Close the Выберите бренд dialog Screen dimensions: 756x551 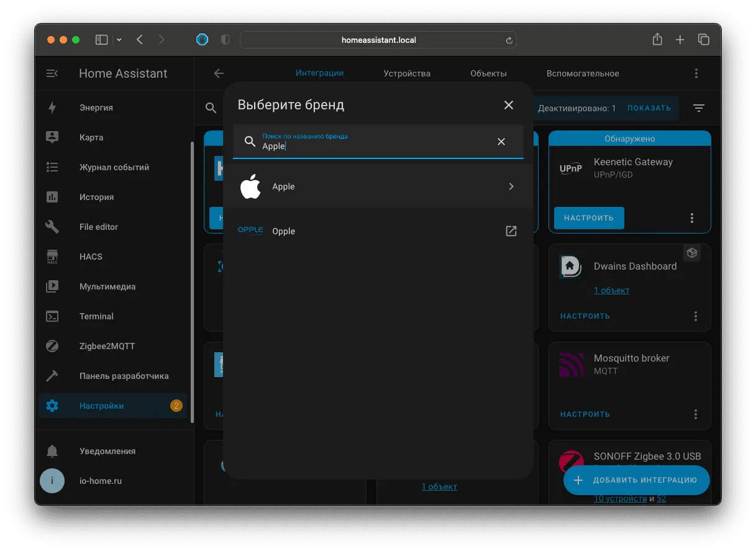click(x=509, y=105)
